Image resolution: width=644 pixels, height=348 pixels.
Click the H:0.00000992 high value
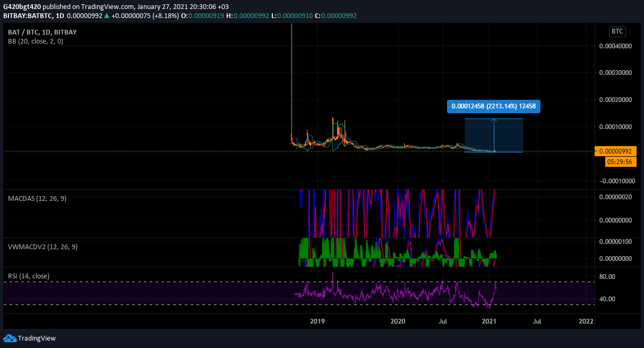tap(248, 16)
